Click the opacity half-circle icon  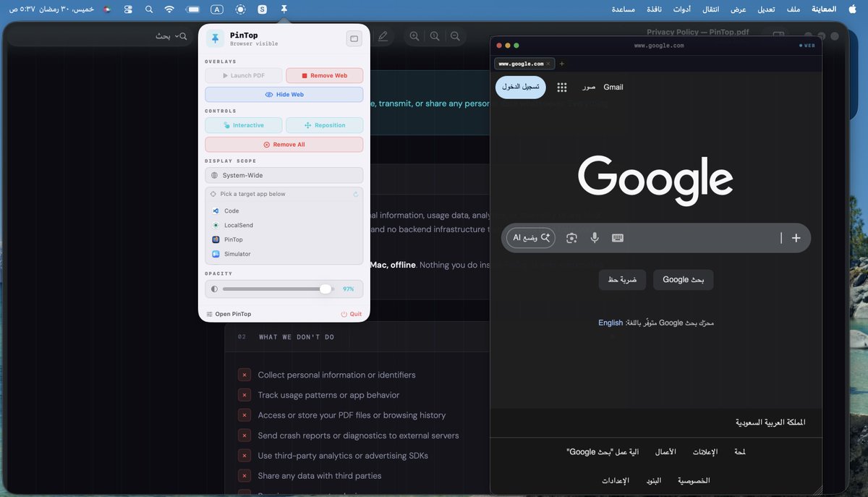click(x=214, y=289)
